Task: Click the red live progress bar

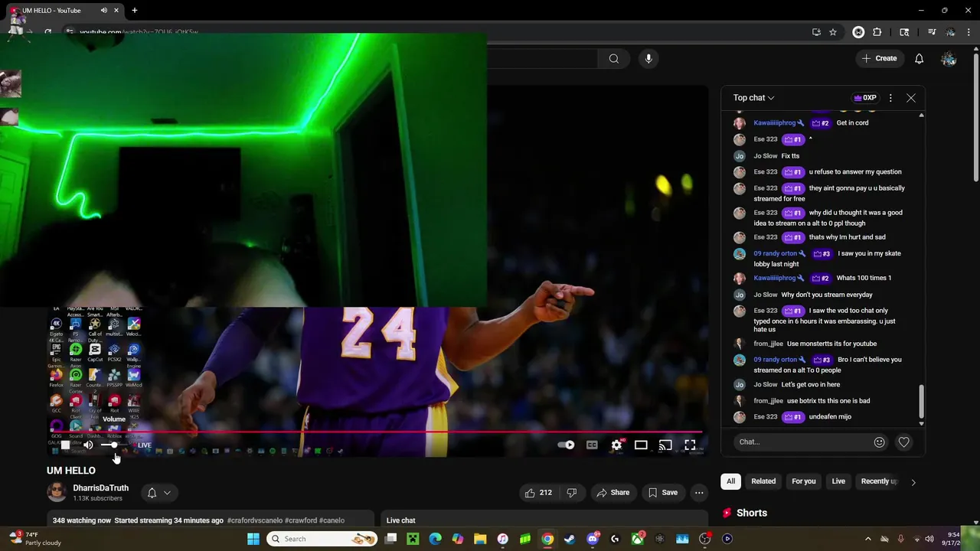Action: click(x=375, y=432)
